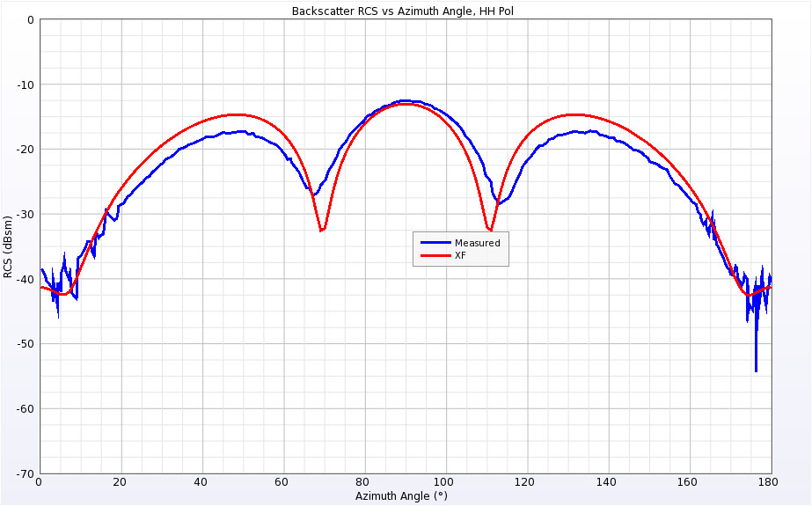Click the x-axis tick label '180'
Viewport: 812px width, 506px height.
point(768,482)
